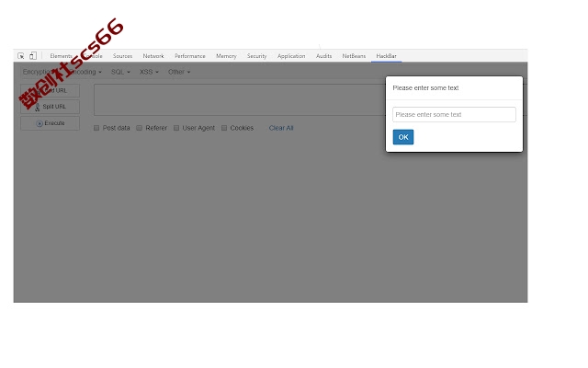Click the Execute play icon
Screen dimensions: 588x368
point(40,123)
